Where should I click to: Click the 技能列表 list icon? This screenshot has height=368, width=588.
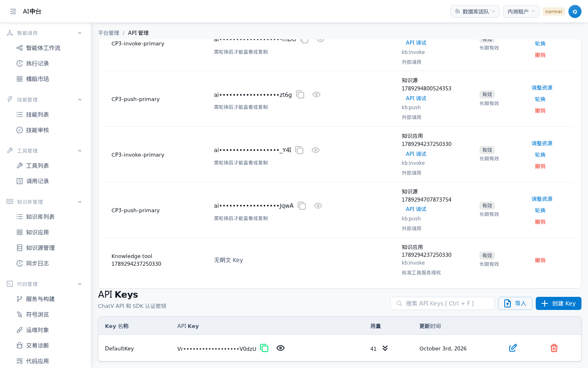coord(20,114)
